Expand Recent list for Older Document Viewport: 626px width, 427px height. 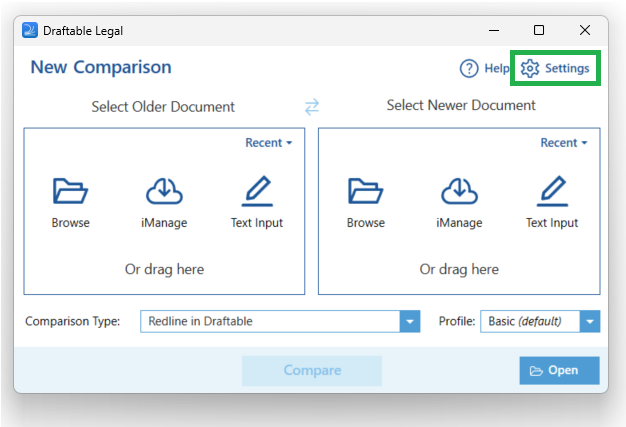pos(269,143)
